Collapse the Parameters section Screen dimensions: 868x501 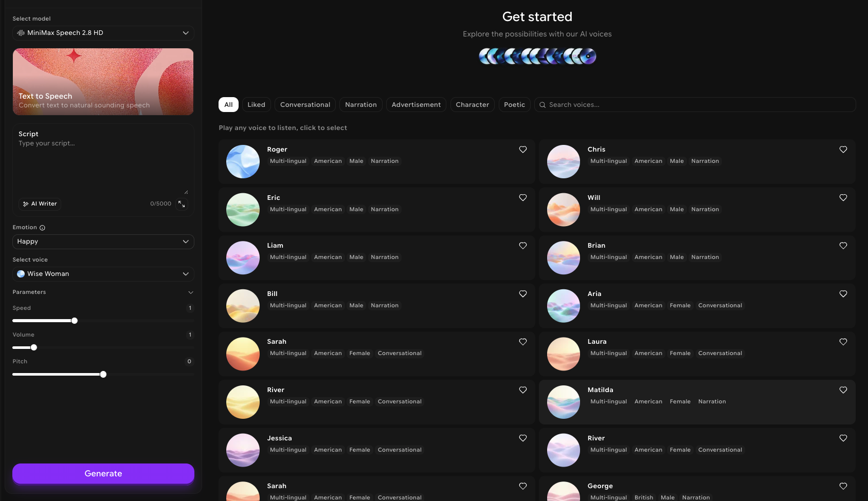191,292
